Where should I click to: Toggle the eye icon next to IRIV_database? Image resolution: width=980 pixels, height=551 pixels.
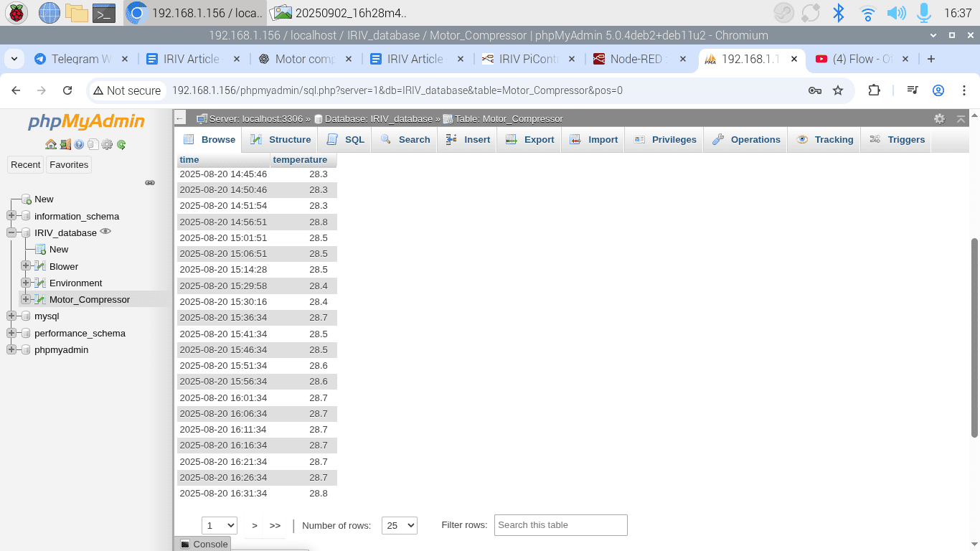click(106, 232)
